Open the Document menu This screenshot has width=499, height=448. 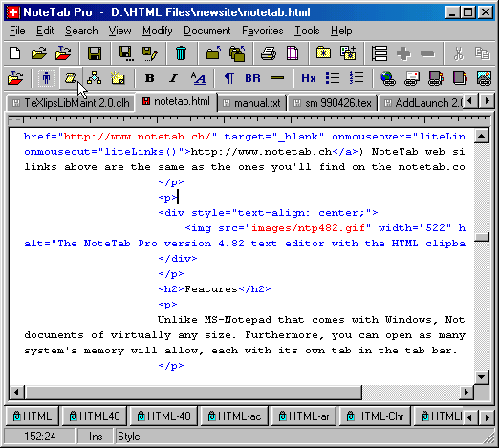coord(206,31)
